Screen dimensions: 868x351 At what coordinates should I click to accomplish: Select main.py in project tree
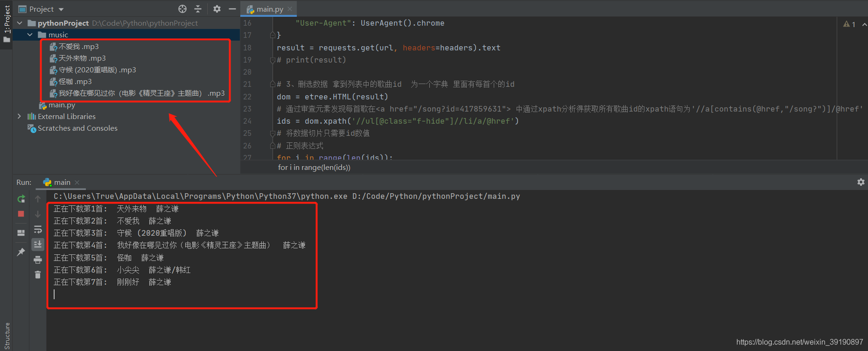pos(57,105)
